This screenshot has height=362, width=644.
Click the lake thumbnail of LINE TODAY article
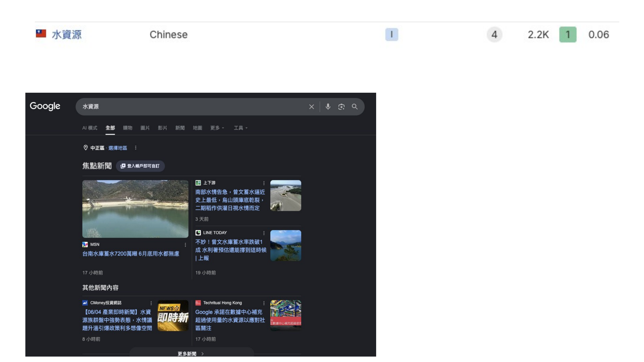point(286,246)
